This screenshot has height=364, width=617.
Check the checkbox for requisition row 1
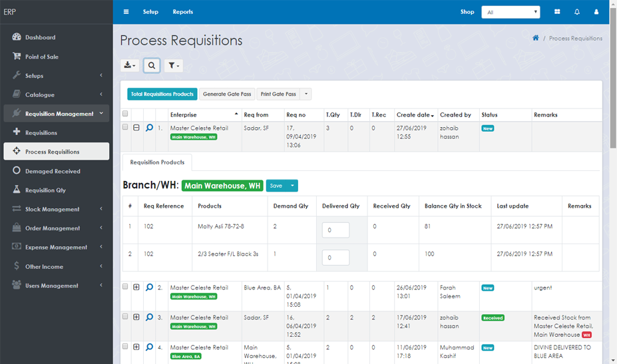[125, 127]
